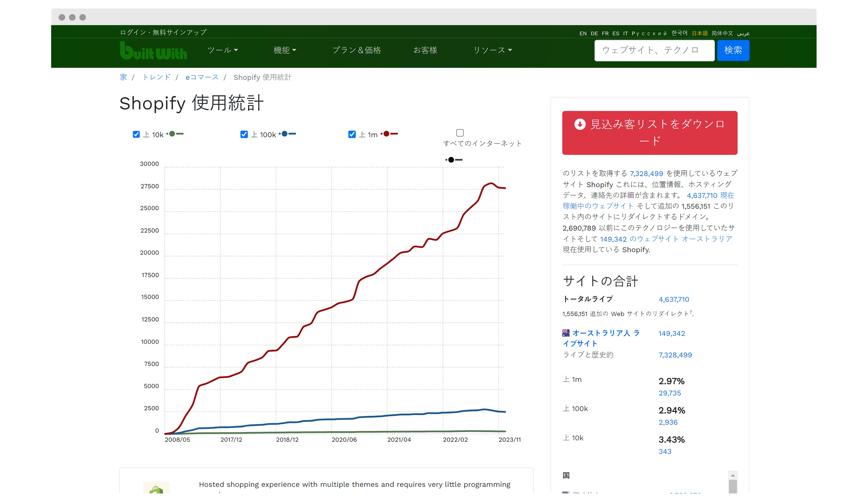This screenshot has height=502, width=868.
Task: Switch language to ES
Action: pos(616,33)
